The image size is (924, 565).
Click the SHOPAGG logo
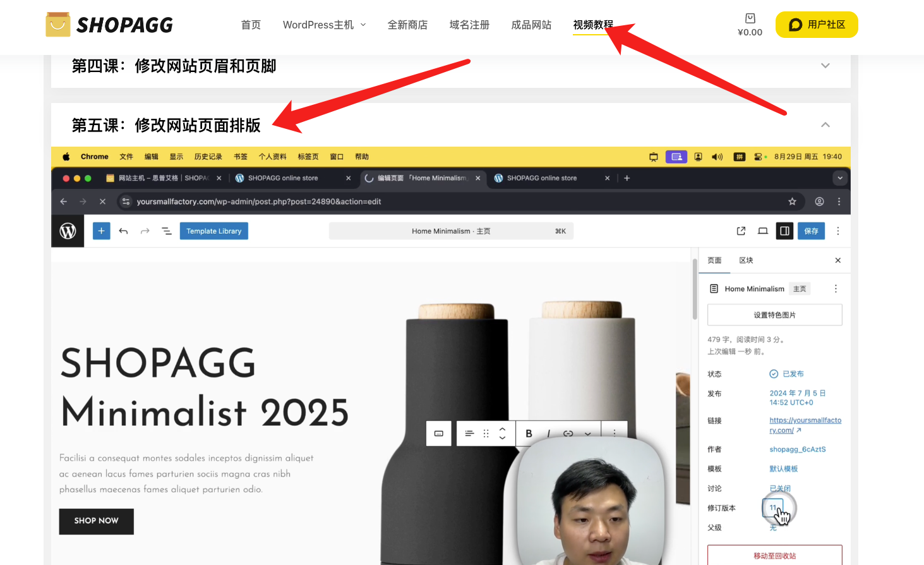click(109, 25)
